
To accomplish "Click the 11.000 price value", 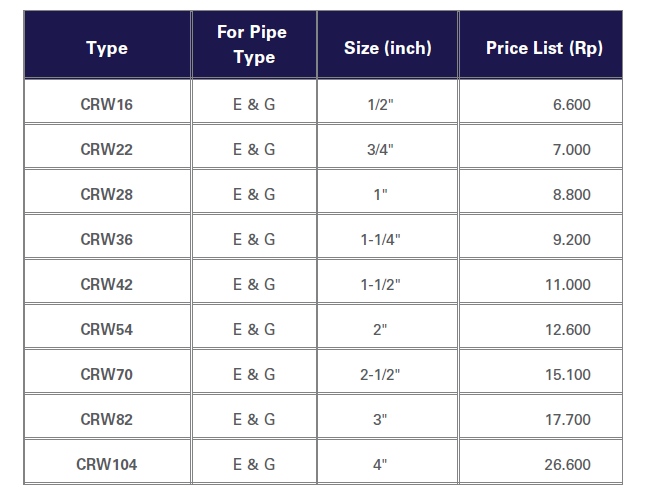I will point(568,284).
